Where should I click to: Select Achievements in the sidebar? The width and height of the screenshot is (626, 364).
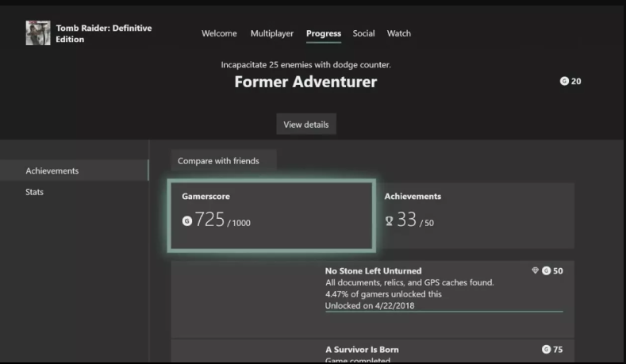(75, 171)
